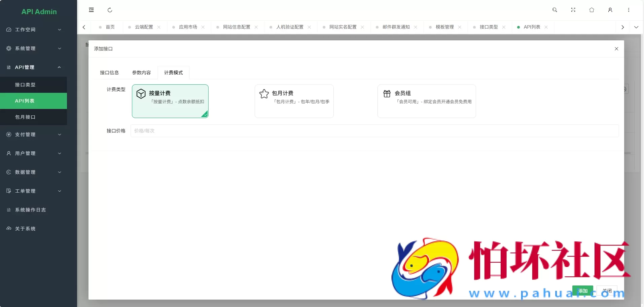Toggle fullscreen with the expand icon
This screenshot has width=644, height=307.
(573, 10)
